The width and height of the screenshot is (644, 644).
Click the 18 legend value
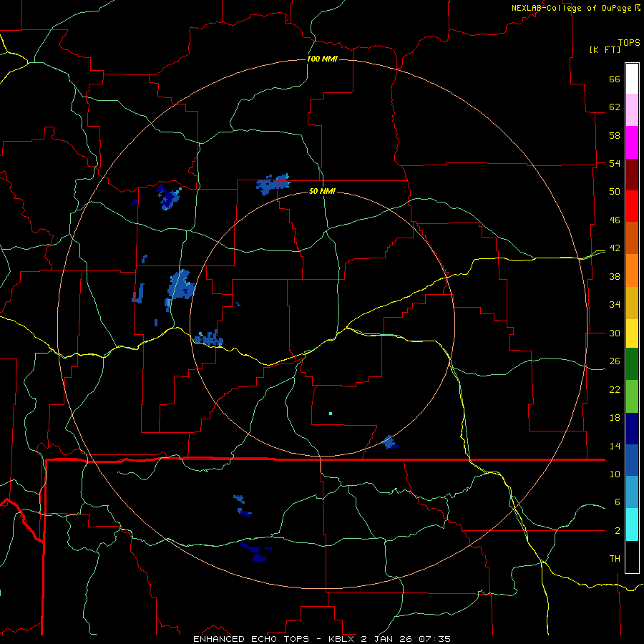(615, 418)
